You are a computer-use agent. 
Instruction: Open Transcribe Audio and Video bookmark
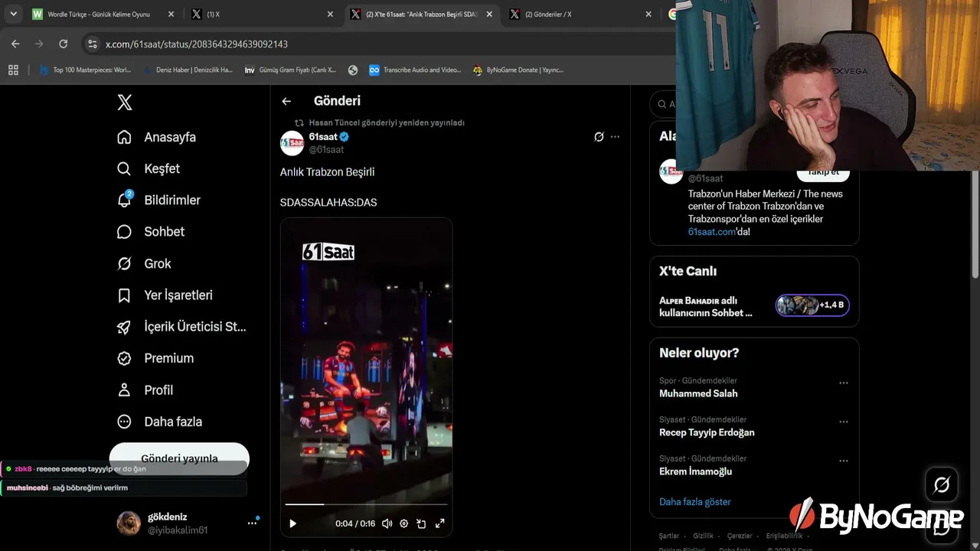(415, 70)
